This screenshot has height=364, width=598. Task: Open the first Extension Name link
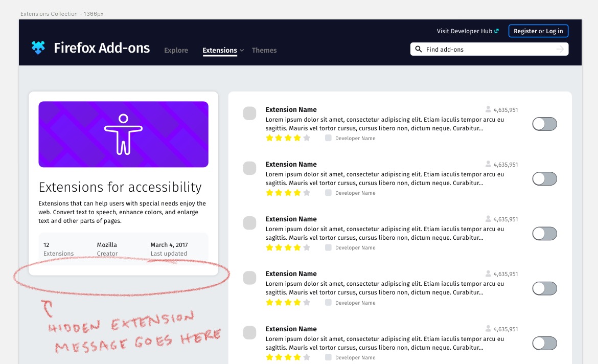(291, 109)
